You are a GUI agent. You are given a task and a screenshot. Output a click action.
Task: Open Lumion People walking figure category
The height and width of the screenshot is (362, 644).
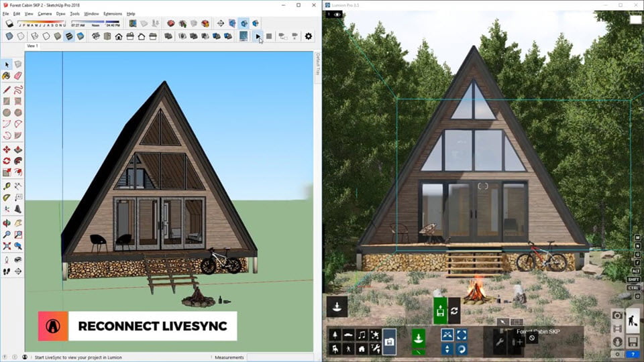coord(348,349)
